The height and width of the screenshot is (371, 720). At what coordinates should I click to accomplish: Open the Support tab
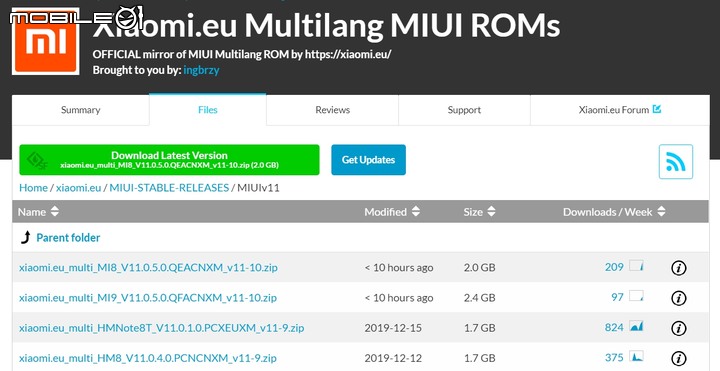pos(464,110)
